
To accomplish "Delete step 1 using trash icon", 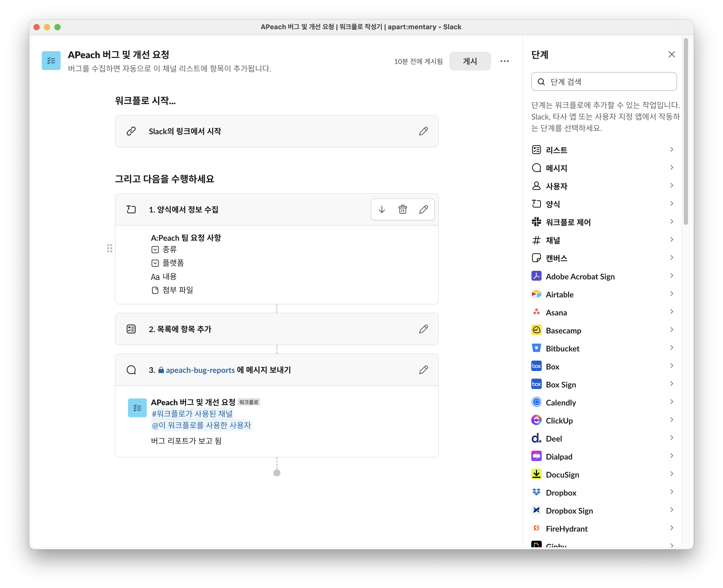I will [x=403, y=209].
